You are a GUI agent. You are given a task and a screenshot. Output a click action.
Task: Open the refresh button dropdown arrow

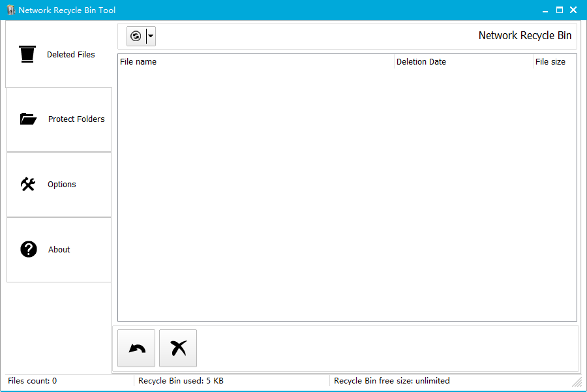pos(150,36)
